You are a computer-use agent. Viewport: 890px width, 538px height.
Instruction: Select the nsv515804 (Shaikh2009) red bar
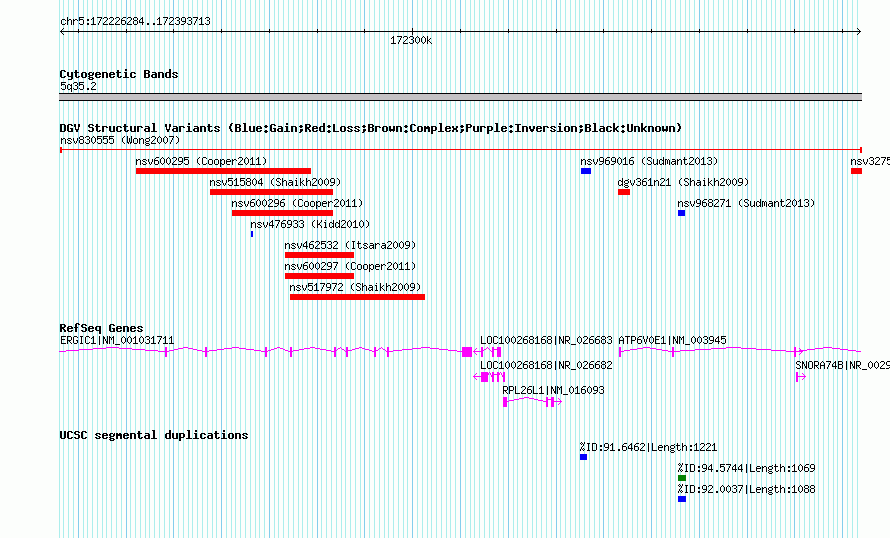click(271, 192)
